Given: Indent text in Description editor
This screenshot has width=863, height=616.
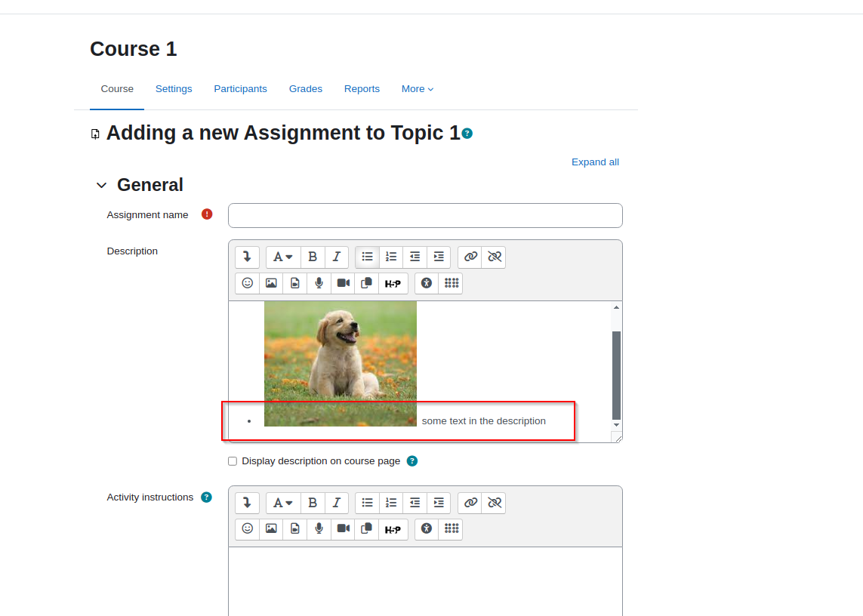Looking at the screenshot, I should point(439,257).
